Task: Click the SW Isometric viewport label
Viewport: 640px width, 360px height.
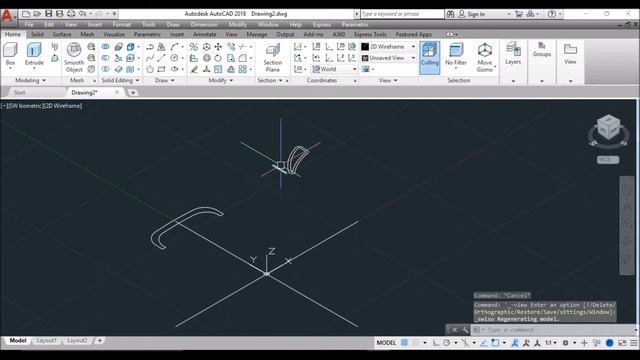Action: 25,106
